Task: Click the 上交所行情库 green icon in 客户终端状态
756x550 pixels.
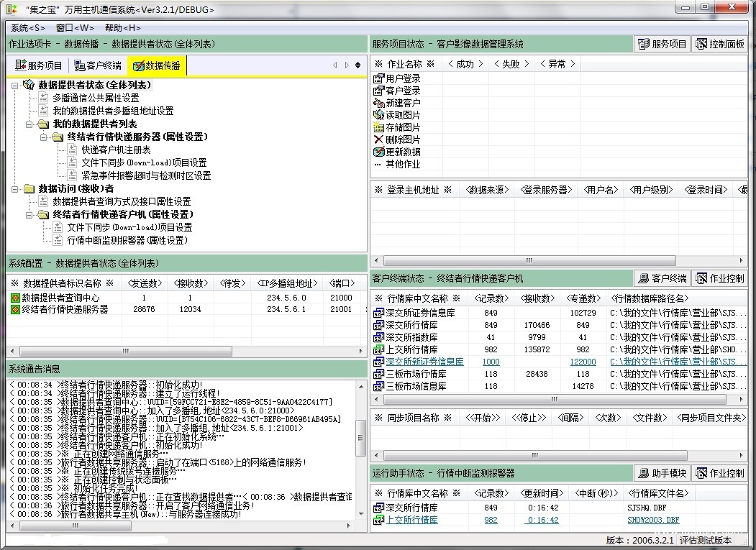Action: 379,349
